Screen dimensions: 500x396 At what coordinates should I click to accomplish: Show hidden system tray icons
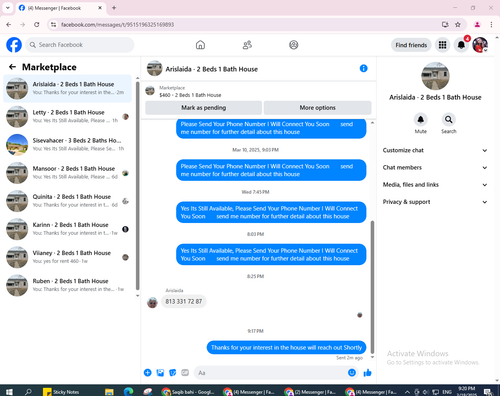[407, 392]
